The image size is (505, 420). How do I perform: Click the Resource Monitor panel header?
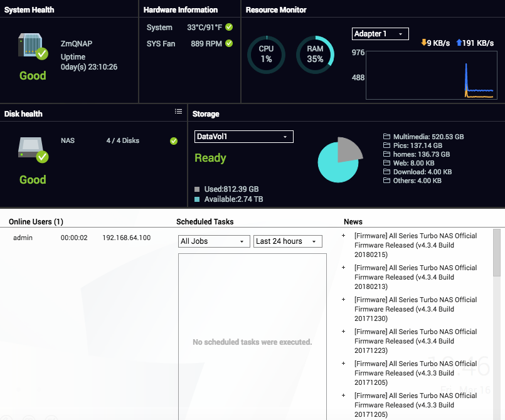click(276, 9)
